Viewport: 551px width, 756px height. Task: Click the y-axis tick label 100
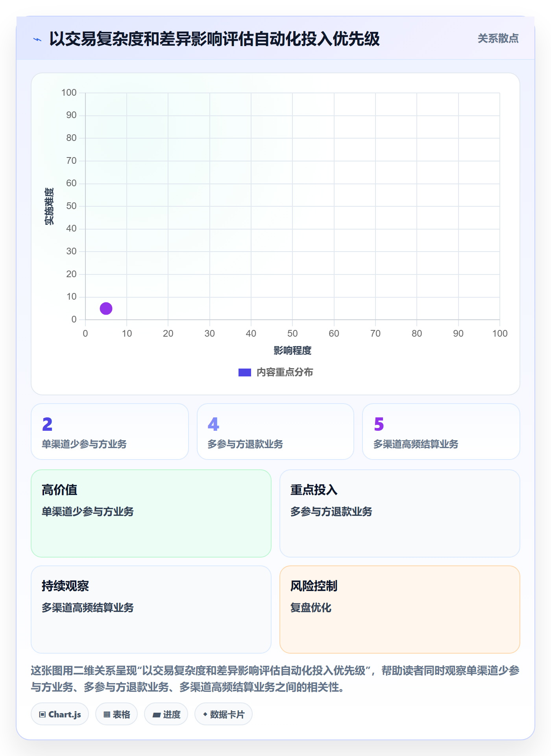tap(69, 93)
